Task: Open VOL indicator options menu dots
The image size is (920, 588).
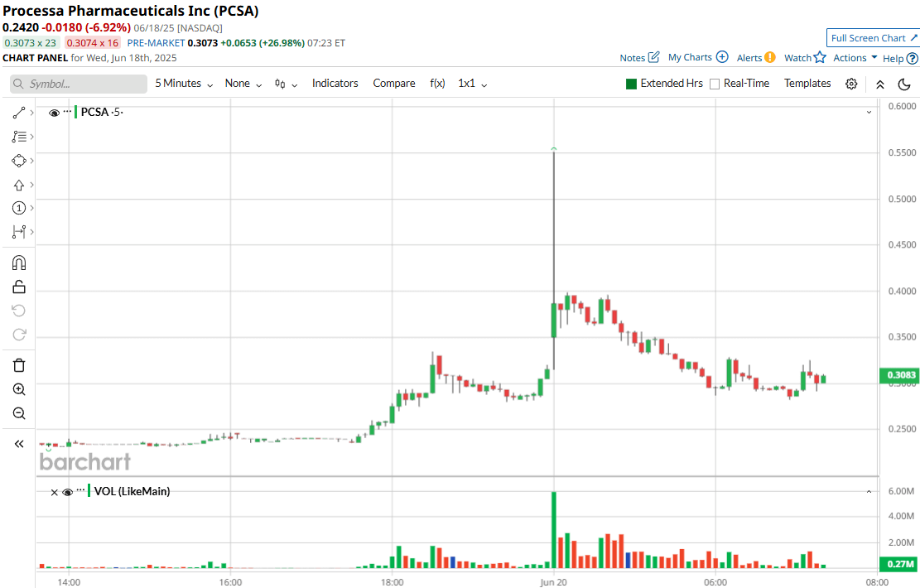Action: [x=81, y=490]
